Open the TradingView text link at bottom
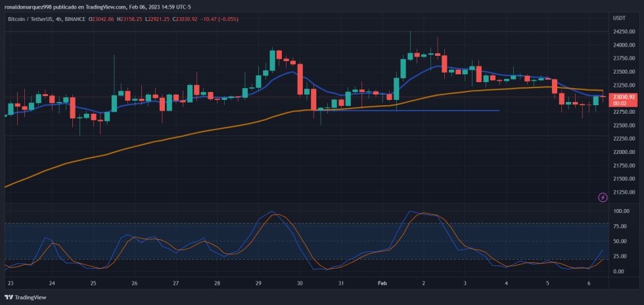This screenshot has width=644, height=305. (32, 297)
